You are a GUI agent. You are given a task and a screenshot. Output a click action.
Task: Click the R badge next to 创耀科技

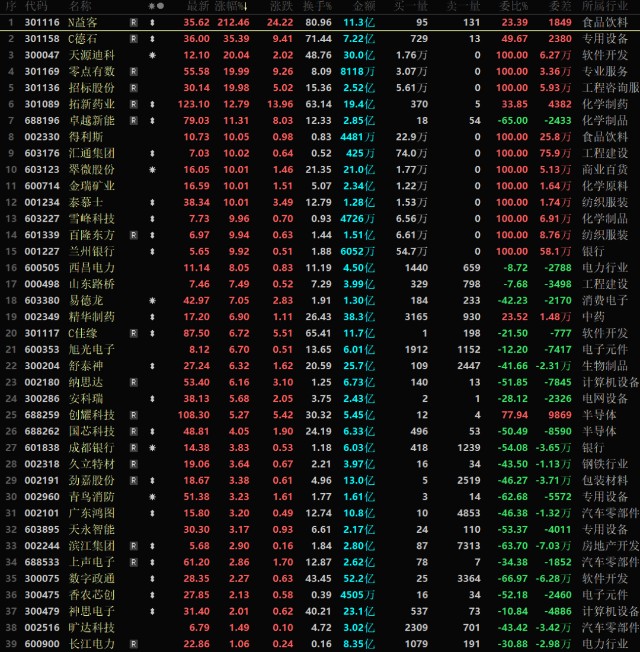click(x=133, y=415)
